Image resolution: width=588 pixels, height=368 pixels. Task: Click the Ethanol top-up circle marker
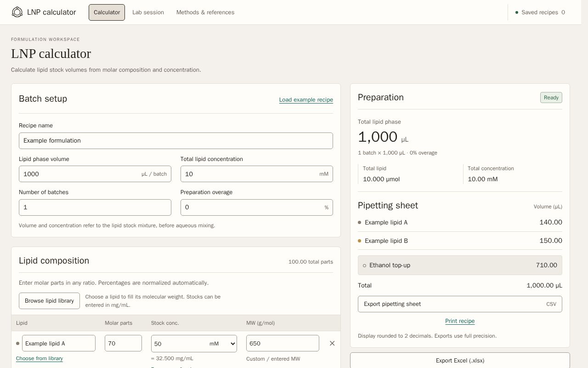[x=365, y=265]
